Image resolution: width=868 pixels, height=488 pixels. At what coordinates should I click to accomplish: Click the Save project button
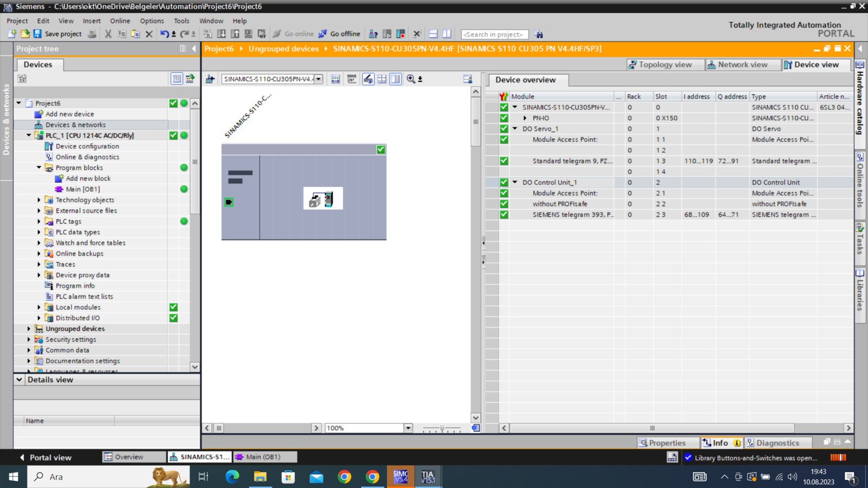[58, 34]
